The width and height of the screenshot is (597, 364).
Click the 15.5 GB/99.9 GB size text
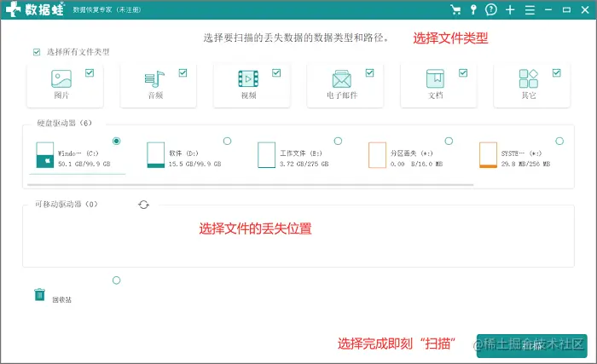click(195, 165)
